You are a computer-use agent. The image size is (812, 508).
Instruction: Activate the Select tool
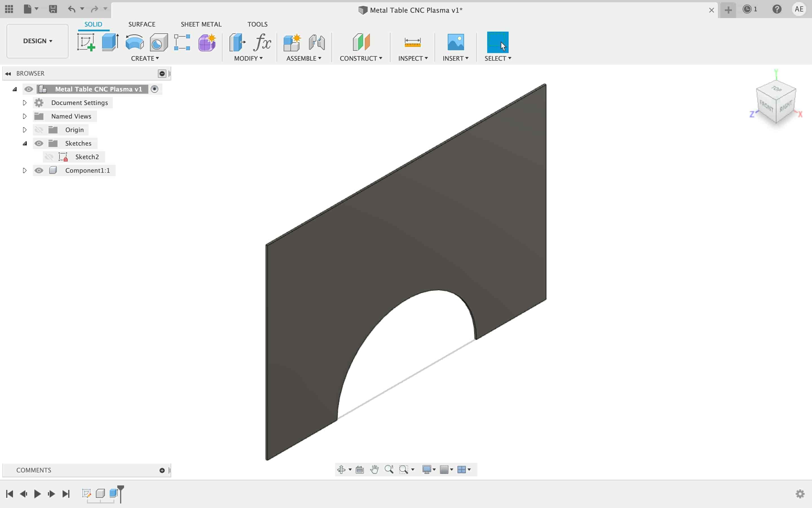click(x=498, y=42)
